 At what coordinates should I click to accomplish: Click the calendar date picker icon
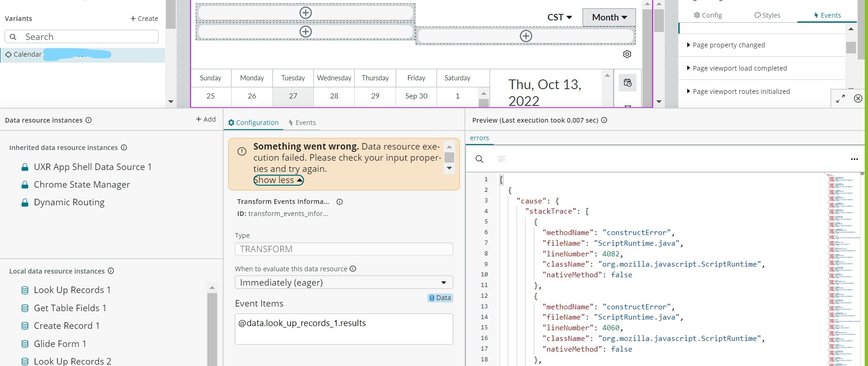[x=627, y=83]
